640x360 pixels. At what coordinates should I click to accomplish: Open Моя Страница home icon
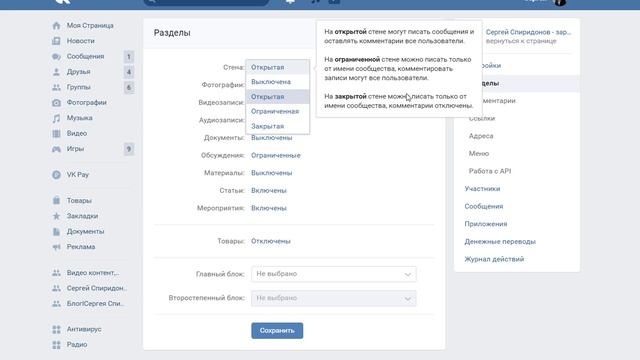[x=56, y=26]
